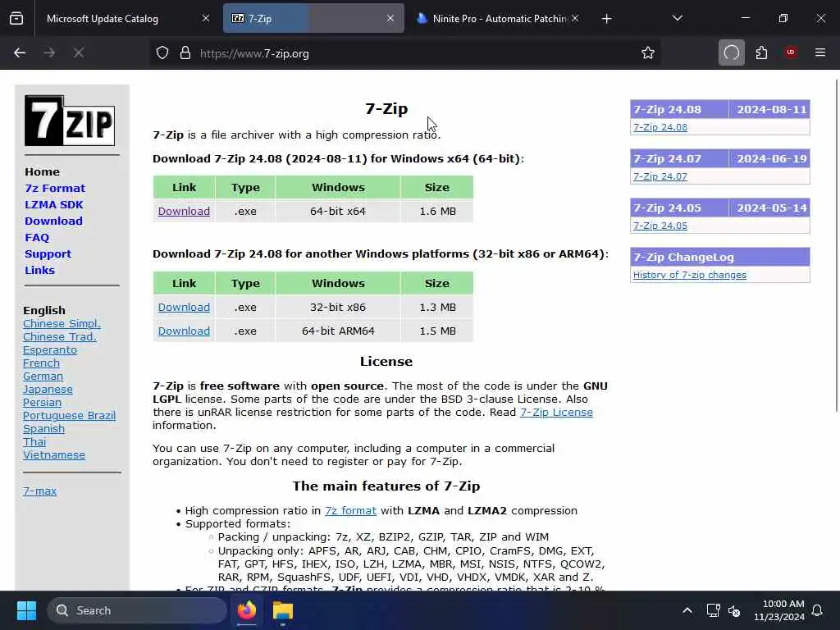Open Windows Start menu

pyautogui.click(x=26, y=610)
